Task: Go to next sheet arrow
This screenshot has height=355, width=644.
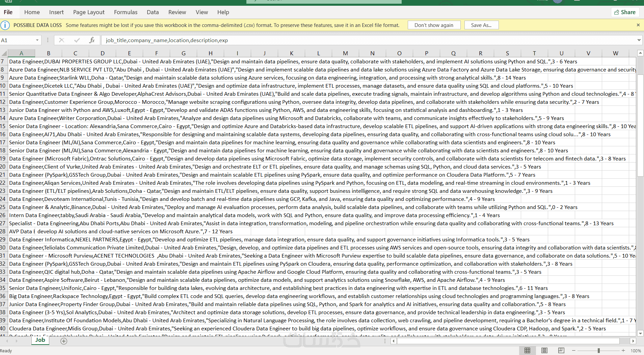Action: tap(17, 341)
